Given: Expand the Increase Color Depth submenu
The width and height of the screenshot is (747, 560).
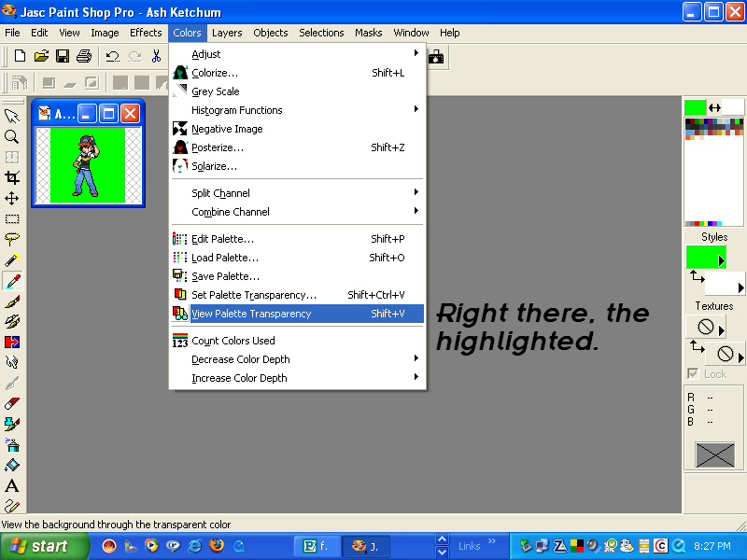Looking at the screenshot, I should tap(297, 378).
